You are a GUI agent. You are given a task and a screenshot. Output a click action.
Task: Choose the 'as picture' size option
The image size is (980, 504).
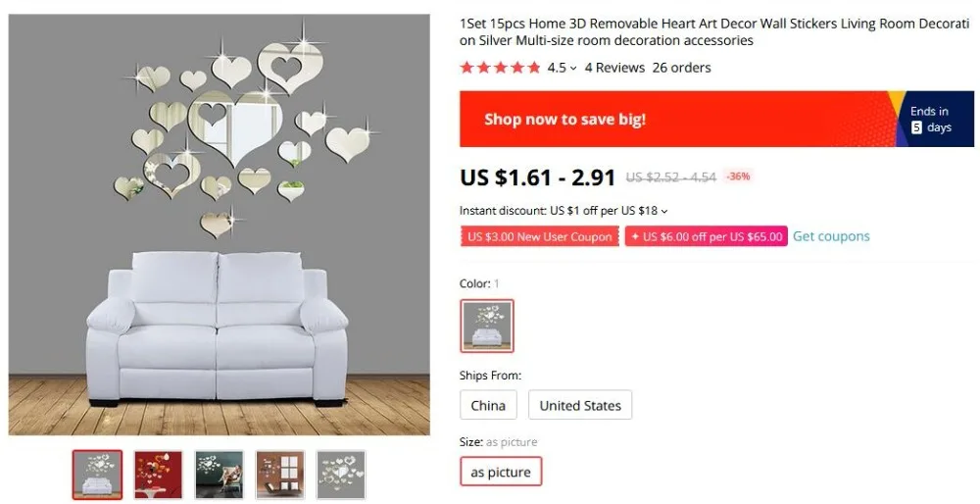point(501,472)
